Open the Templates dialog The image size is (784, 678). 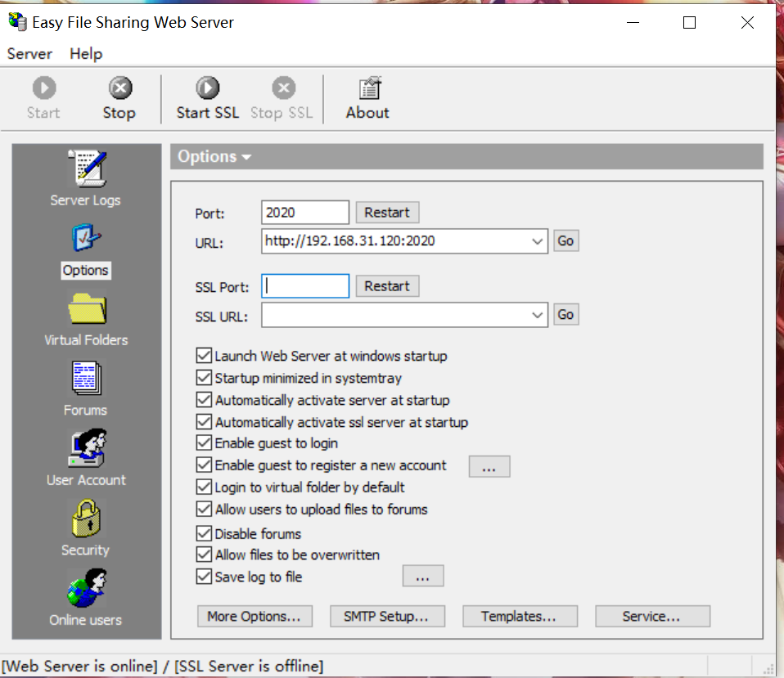coord(520,616)
